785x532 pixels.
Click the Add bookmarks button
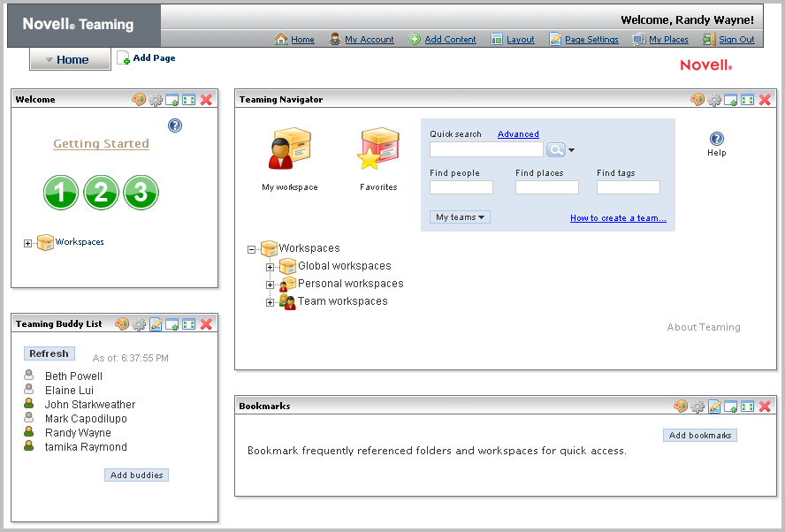click(700, 435)
